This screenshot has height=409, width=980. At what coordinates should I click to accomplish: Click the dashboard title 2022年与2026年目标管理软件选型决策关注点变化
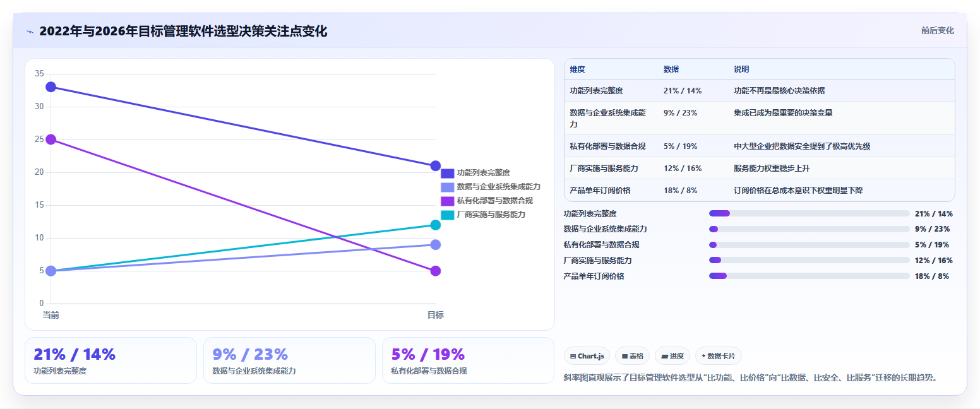point(183,32)
